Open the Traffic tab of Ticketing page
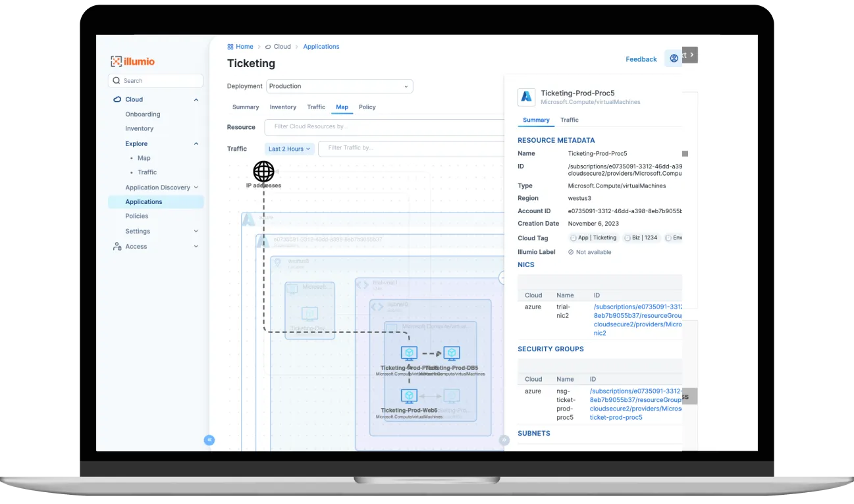The width and height of the screenshot is (854, 504). [x=316, y=107]
